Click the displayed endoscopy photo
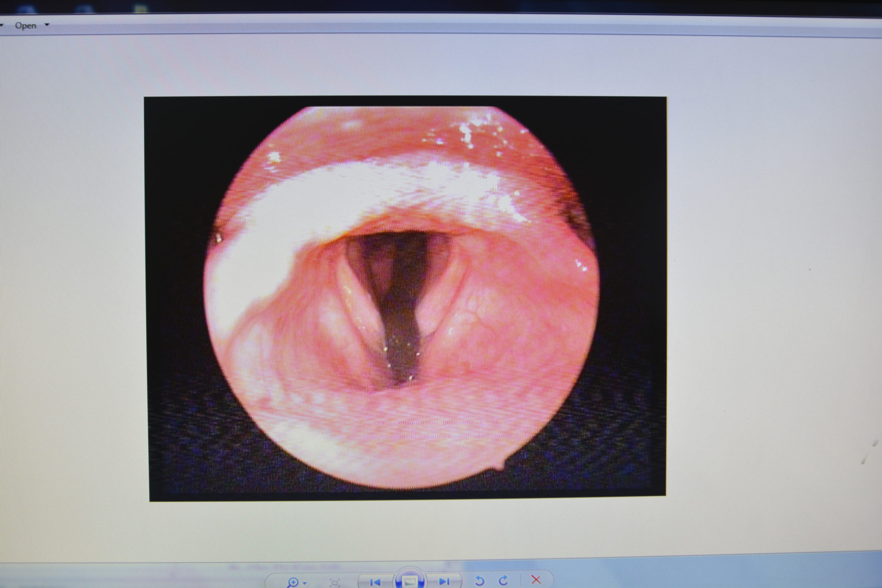 [405, 299]
